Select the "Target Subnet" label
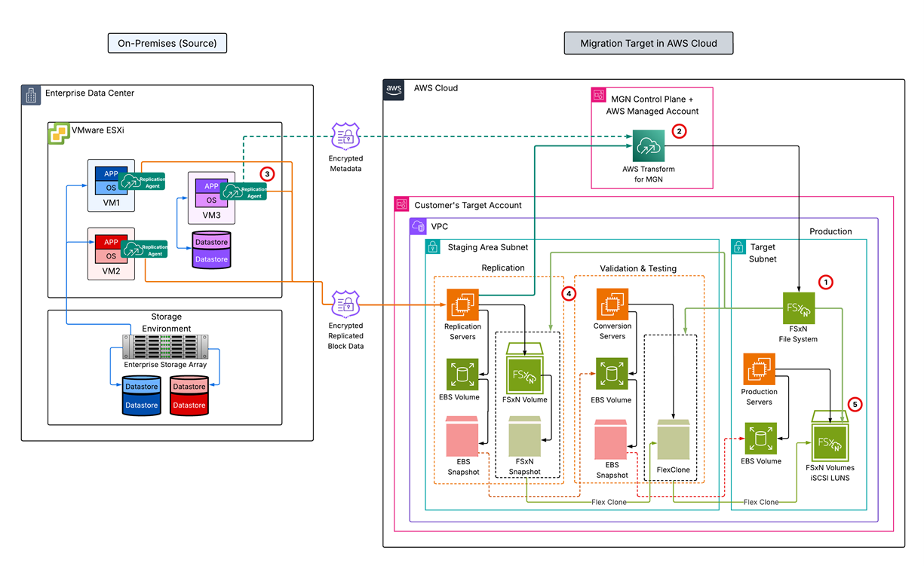 pyautogui.click(x=763, y=252)
